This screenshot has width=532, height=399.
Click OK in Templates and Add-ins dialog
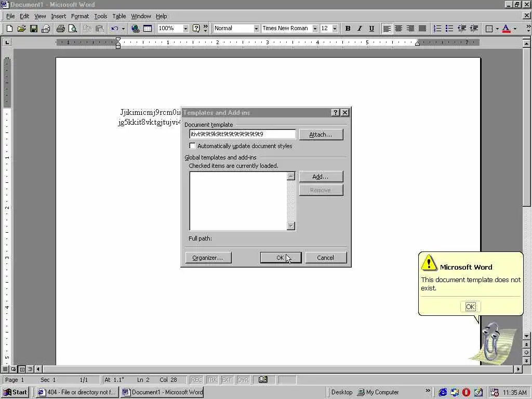click(281, 258)
